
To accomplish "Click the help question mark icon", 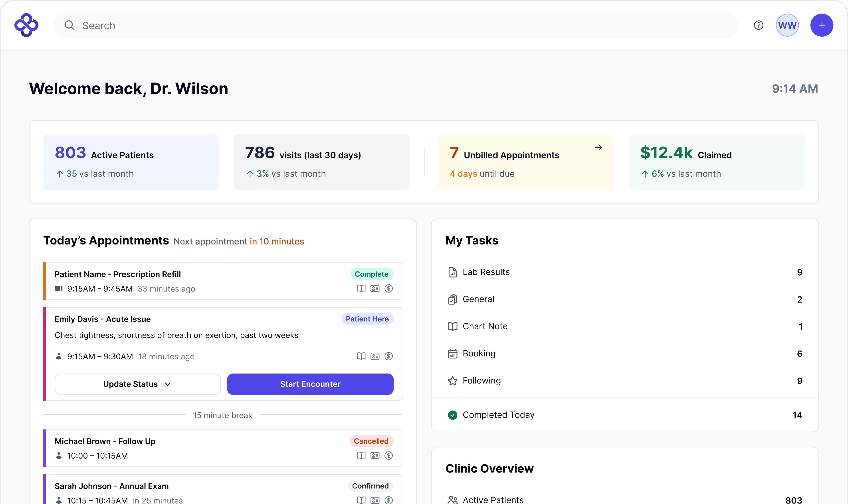I will 758,26.
